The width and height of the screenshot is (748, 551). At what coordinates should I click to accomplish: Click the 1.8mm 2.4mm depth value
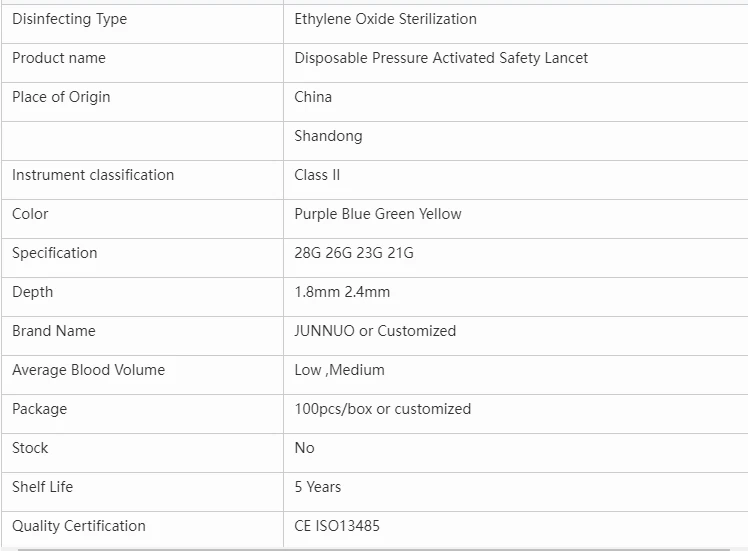[x=342, y=292]
